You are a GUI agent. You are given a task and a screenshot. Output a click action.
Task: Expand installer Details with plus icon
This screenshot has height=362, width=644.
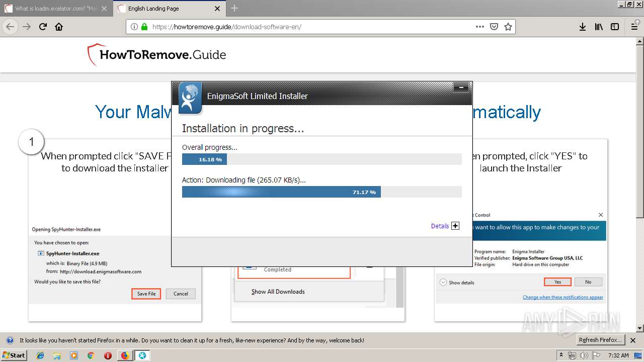[x=455, y=226]
